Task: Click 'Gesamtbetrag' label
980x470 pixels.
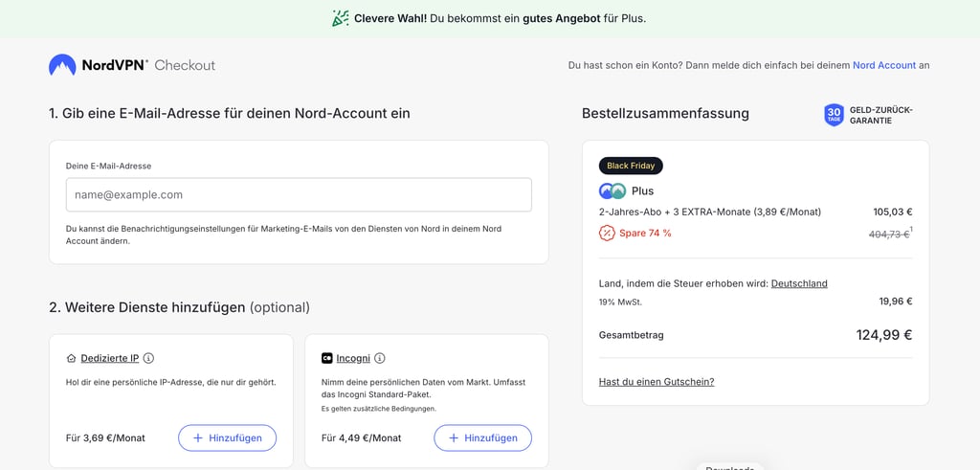Action: click(x=632, y=335)
